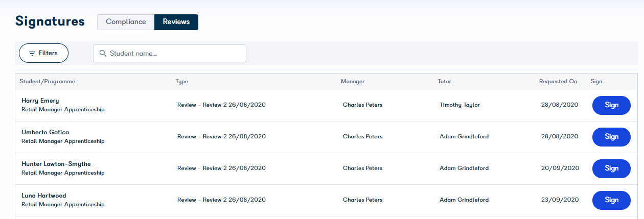Open the Filters button
This screenshot has width=644, height=219.
(x=43, y=53)
